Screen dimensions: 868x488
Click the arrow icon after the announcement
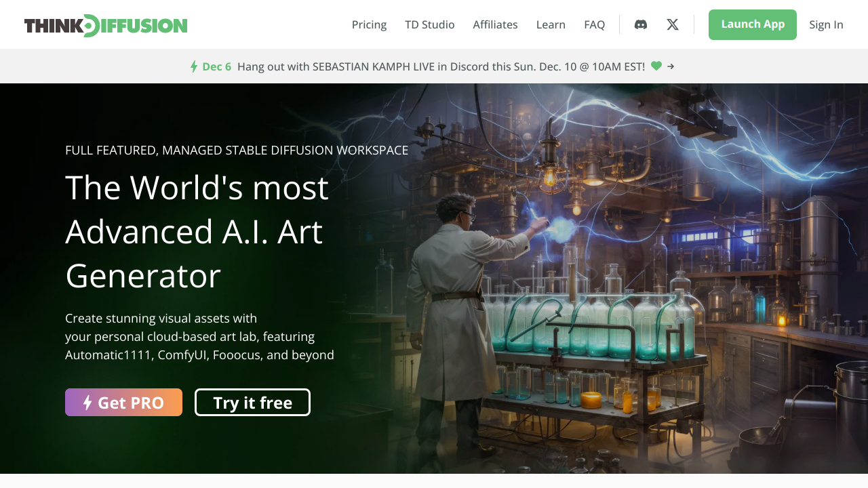coord(671,66)
